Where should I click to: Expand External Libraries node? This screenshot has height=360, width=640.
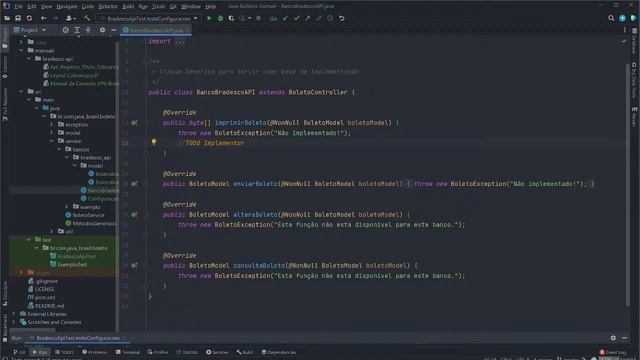click(x=14, y=314)
